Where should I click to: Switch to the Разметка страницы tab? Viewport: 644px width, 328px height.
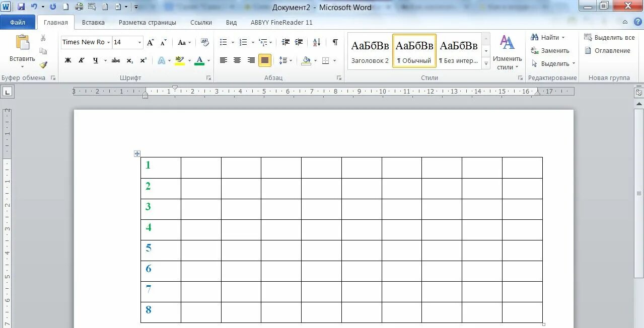(148, 22)
